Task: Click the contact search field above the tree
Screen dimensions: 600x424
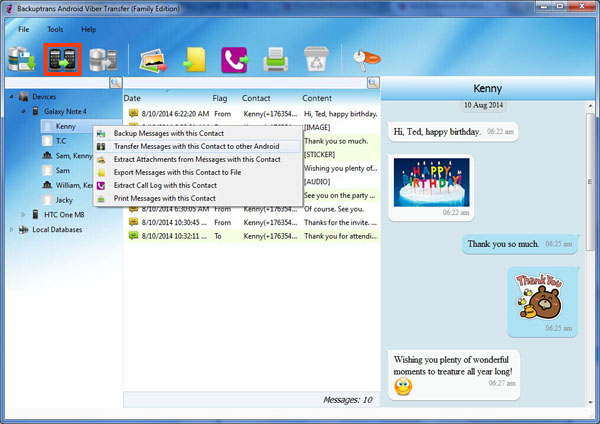Action: (57, 82)
